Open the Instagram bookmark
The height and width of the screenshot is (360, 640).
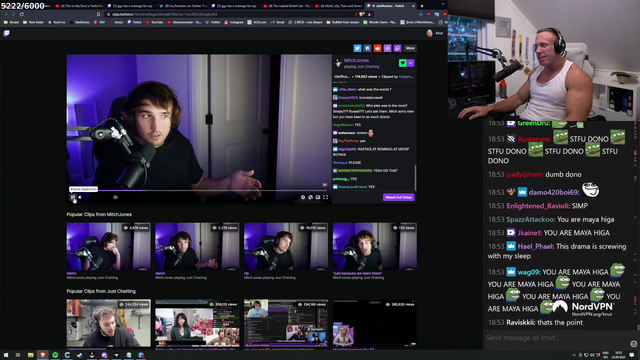[234, 22]
